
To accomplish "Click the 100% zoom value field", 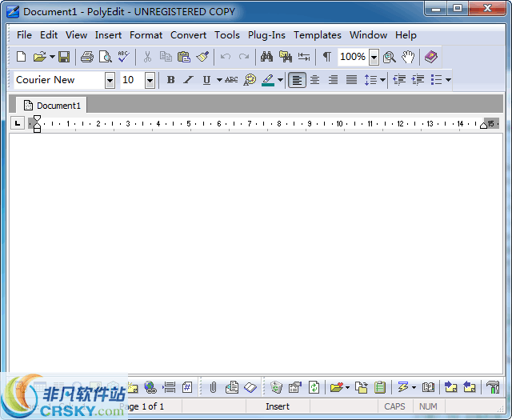I will point(353,57).
